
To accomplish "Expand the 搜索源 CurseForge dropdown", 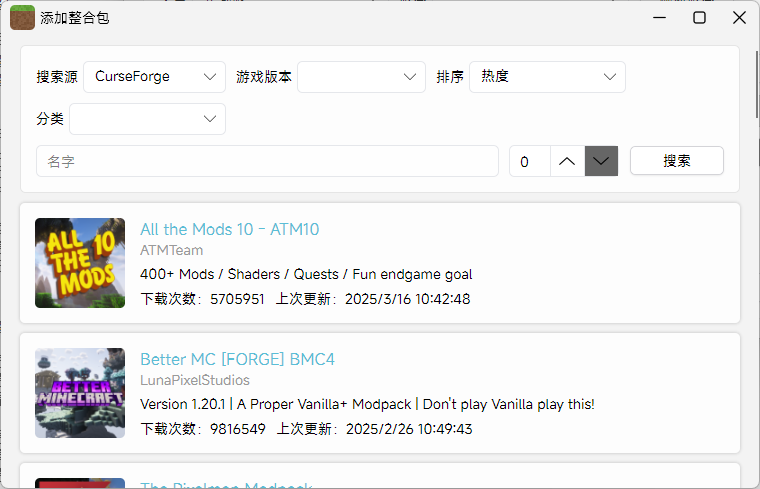I will tap(155, 77).
